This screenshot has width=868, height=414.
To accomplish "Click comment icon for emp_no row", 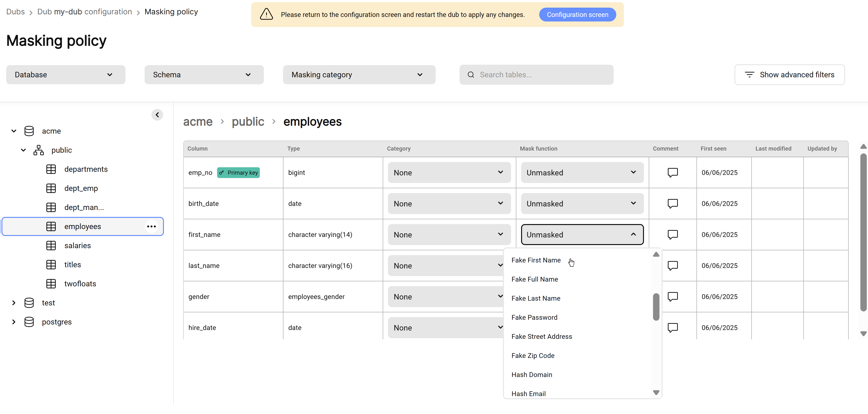I will [673, 173].
